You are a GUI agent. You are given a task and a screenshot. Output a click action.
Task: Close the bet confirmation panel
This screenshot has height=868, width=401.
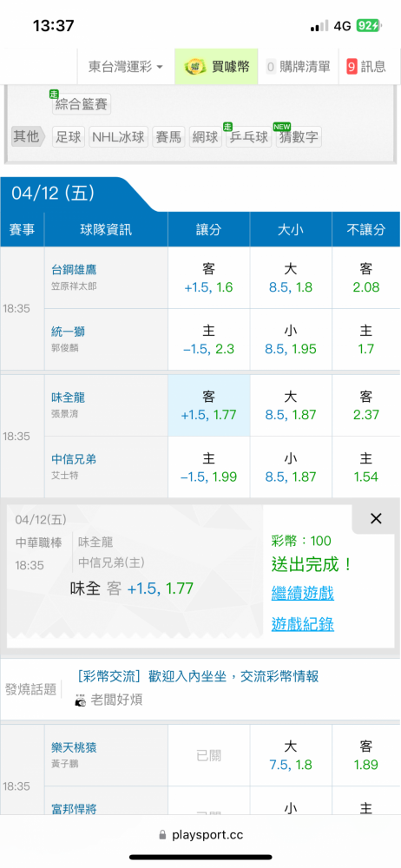(x=376, y=519)
